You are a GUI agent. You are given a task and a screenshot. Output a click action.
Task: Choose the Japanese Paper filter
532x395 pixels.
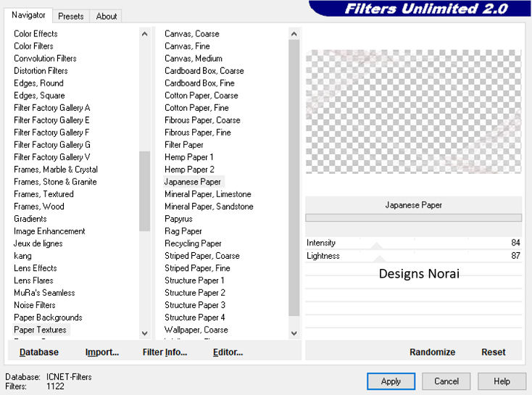[x=193, y=181]
